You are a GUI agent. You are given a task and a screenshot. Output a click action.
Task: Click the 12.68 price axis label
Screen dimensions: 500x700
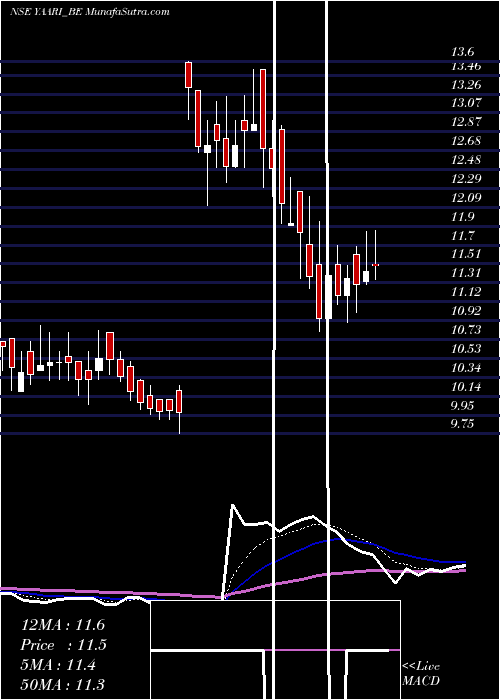click(466, 141)
